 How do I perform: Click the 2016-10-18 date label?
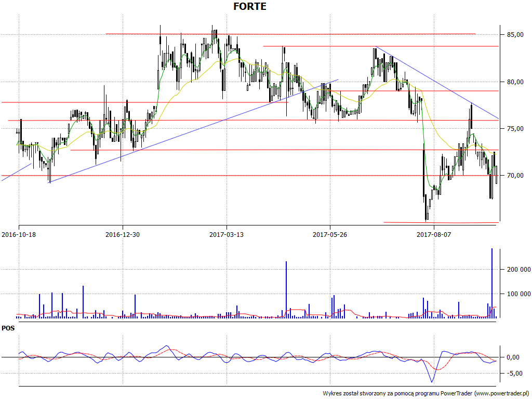pos(19,234)
